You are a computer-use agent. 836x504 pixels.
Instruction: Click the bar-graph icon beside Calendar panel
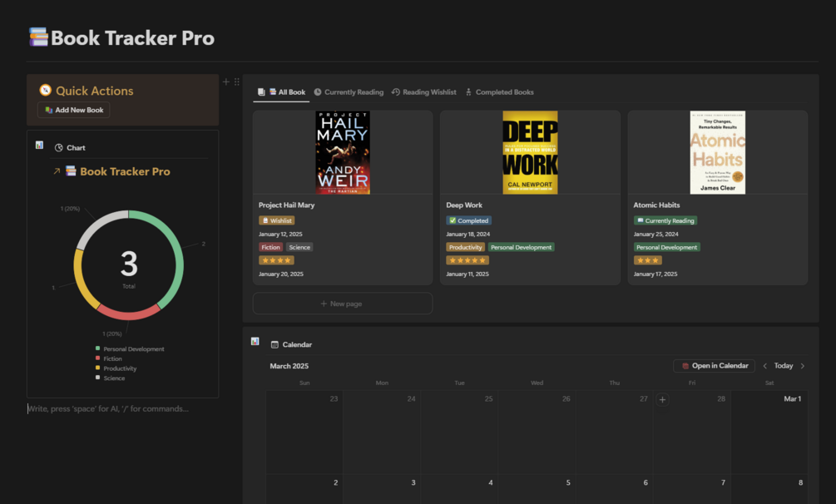(x=255, y=341)
